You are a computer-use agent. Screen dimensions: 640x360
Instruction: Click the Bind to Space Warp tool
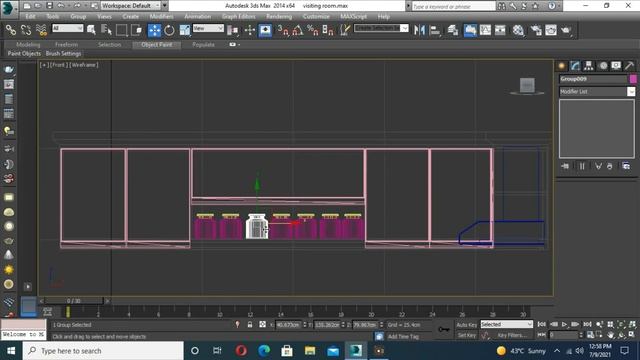pyautogui.click(x=41, y=30)
